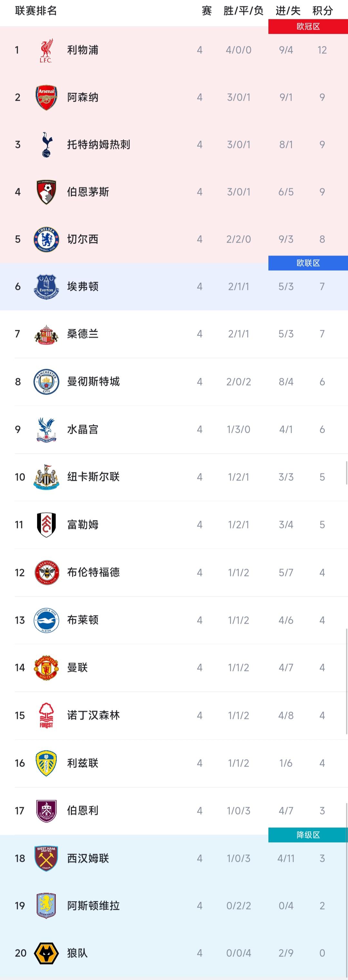
Task: Select the Tottenham Hotspur cockerel logo
Action: click(46, 145)
